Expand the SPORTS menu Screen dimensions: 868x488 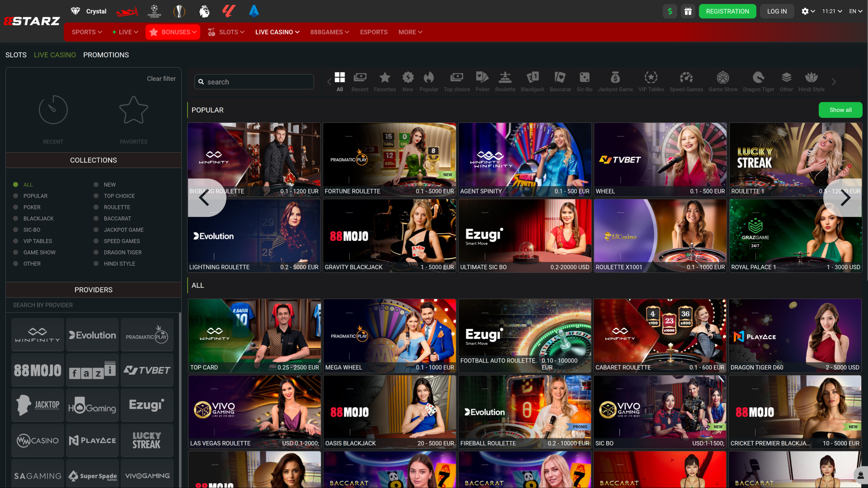point(86,32)
